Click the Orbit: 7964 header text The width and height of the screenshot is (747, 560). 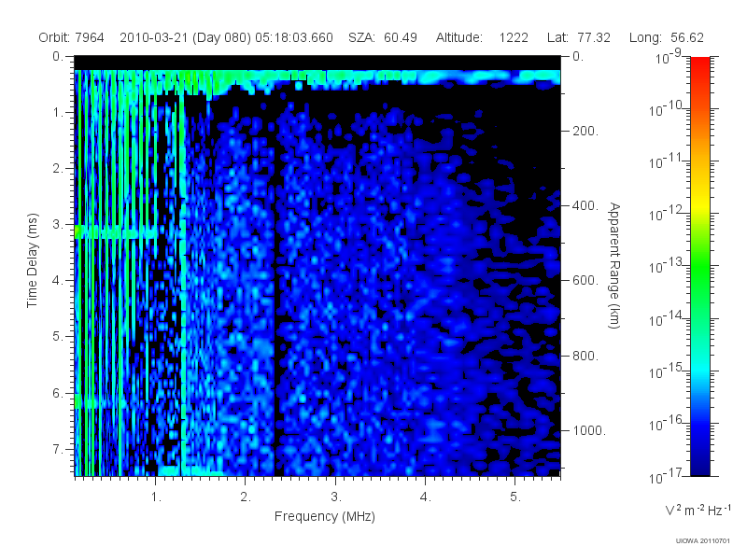[x=71, y=37]
